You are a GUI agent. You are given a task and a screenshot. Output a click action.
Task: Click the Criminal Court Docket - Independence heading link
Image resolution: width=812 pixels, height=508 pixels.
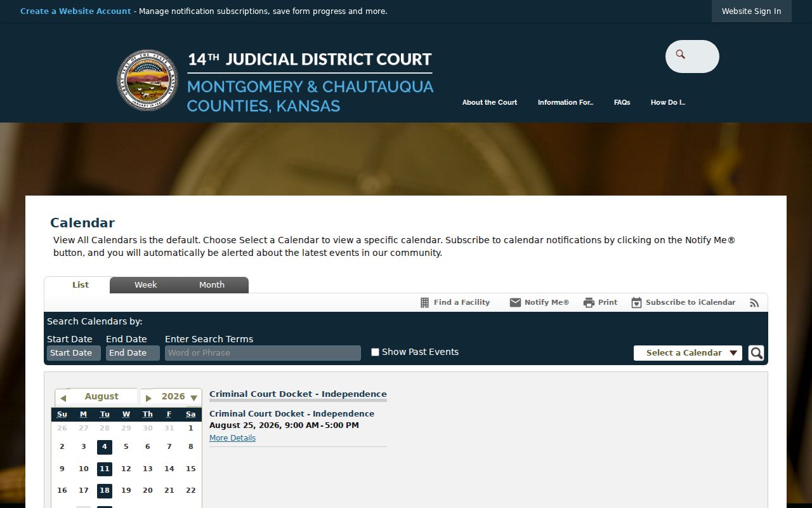click(298, 394)
